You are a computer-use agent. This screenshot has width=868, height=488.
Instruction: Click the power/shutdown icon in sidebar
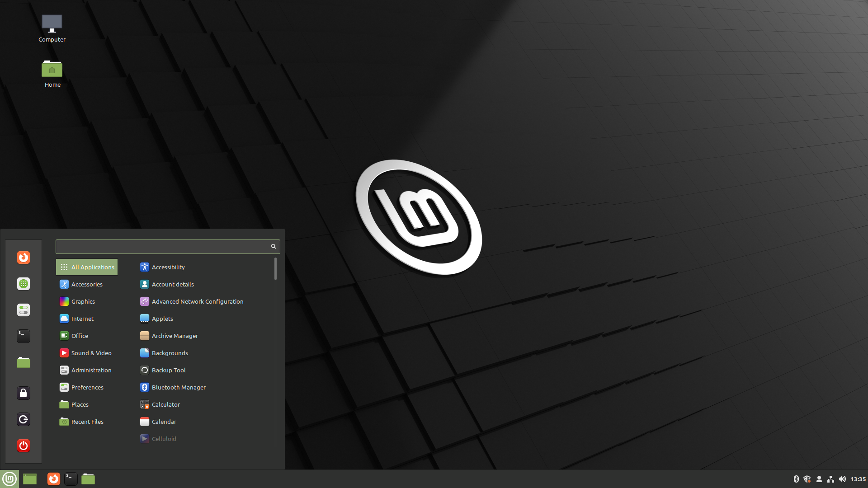pos(24,445)
